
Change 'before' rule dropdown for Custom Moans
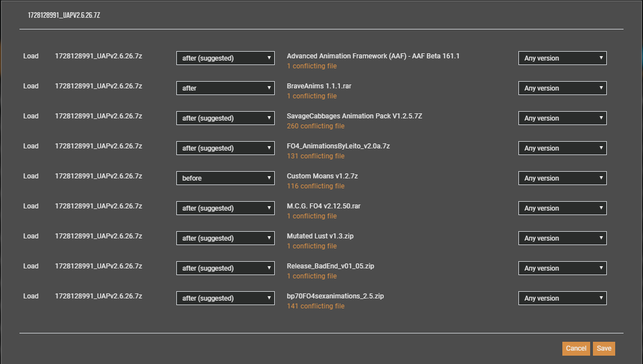225,178
